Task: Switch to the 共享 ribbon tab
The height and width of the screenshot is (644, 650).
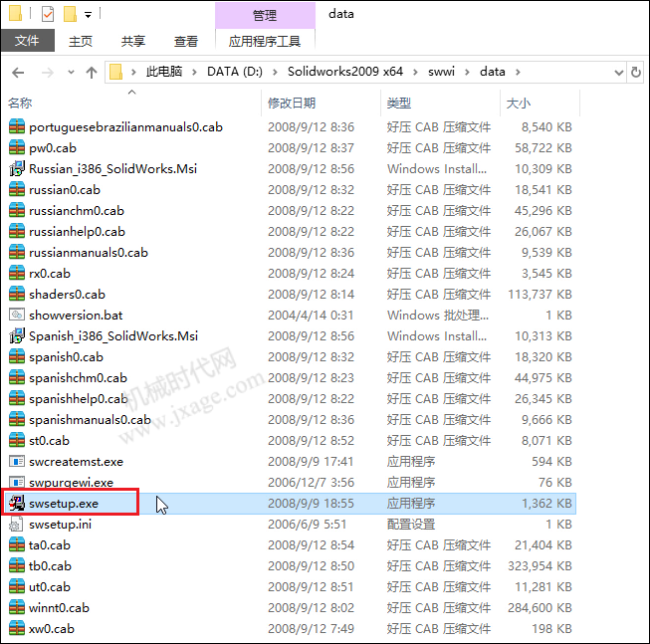Action: (133, 41)
